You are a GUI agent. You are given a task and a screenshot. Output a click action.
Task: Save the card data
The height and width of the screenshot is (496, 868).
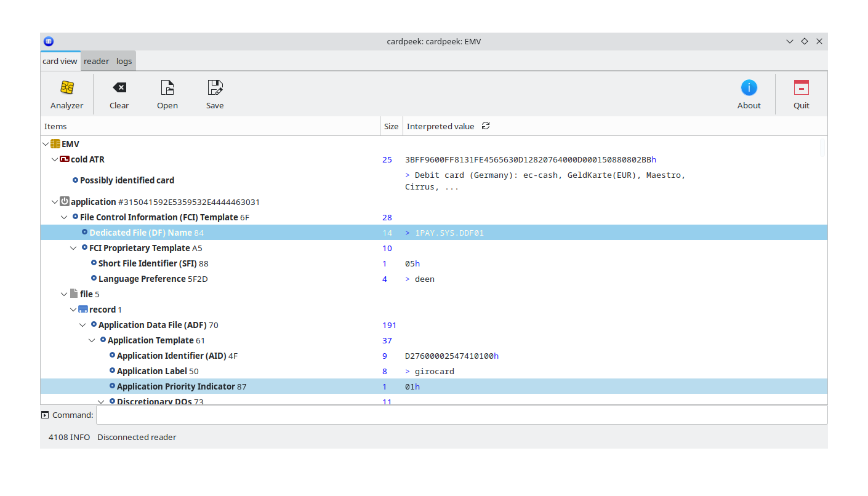[214, 92]
